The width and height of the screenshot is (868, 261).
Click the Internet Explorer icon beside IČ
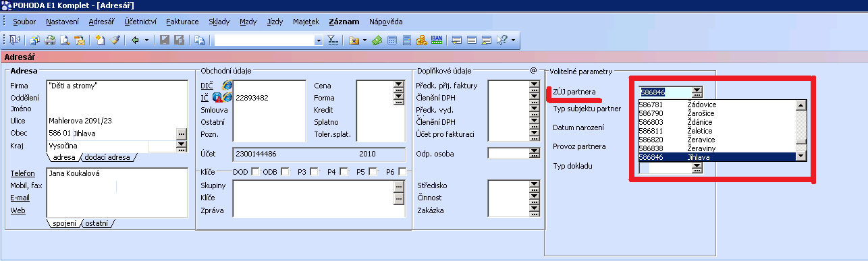(227, 97)
